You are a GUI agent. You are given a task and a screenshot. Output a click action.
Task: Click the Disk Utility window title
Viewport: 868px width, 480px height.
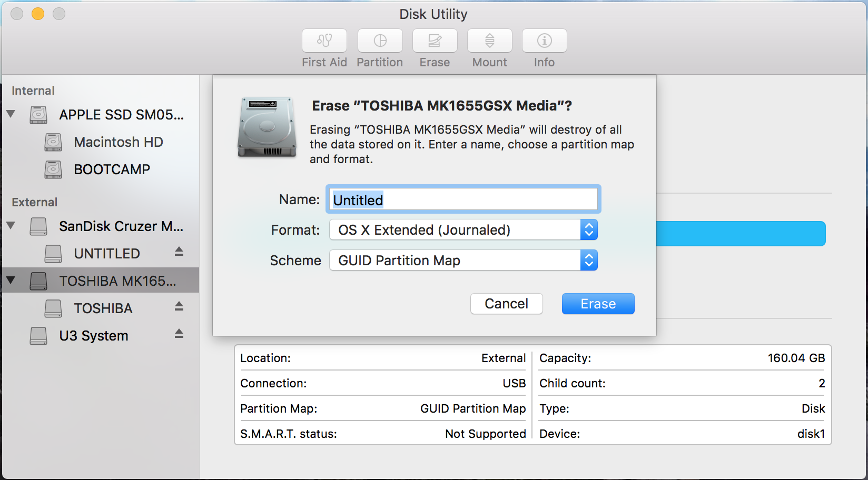coord(433,14)
